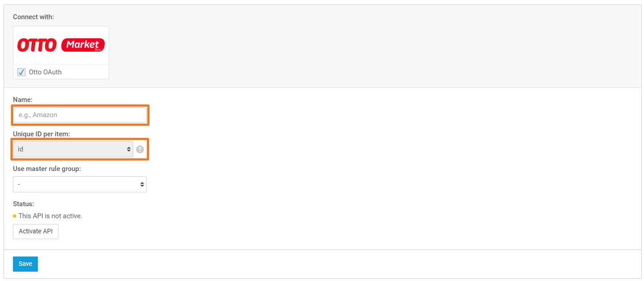Click the Otto OAuth label text
This screenshot has height=281, width=644.
[x=45, y=72]
